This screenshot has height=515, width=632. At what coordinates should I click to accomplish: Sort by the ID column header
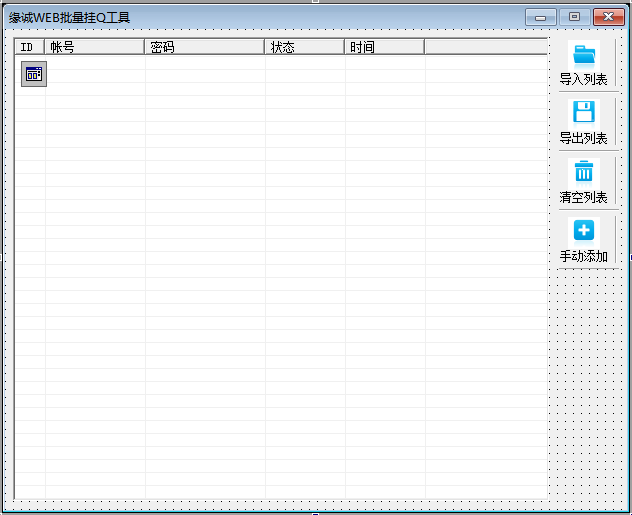pyautogui.click(x=29, y=47)
